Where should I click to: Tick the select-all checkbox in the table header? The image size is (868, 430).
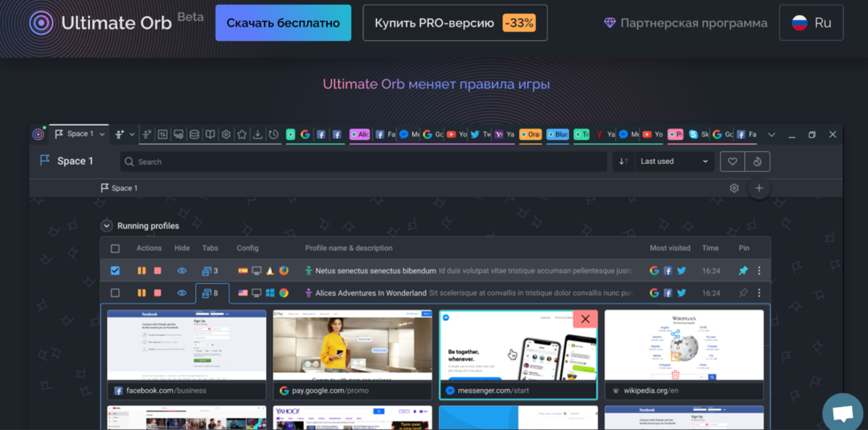(x=115, y=248)
